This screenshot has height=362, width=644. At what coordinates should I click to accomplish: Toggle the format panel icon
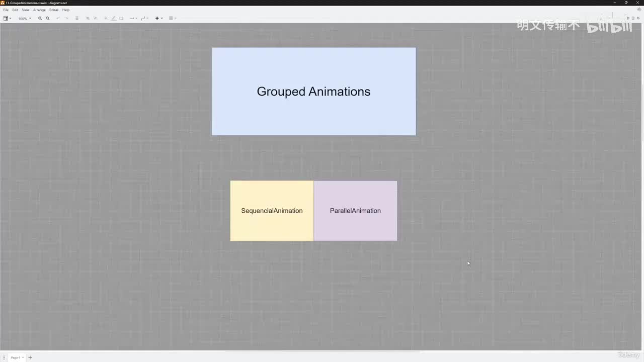pyautogui.click(x=633, y=18)
